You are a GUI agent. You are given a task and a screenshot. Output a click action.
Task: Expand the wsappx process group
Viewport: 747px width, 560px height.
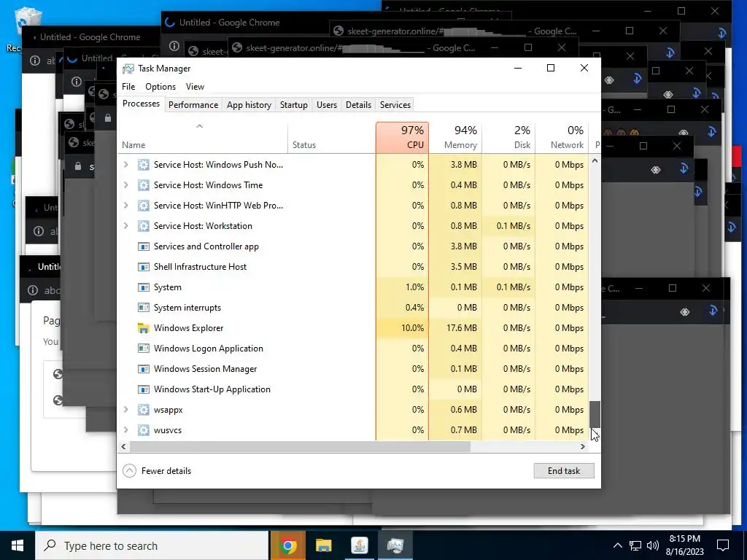pyautogui.click(x=125, y=410)
